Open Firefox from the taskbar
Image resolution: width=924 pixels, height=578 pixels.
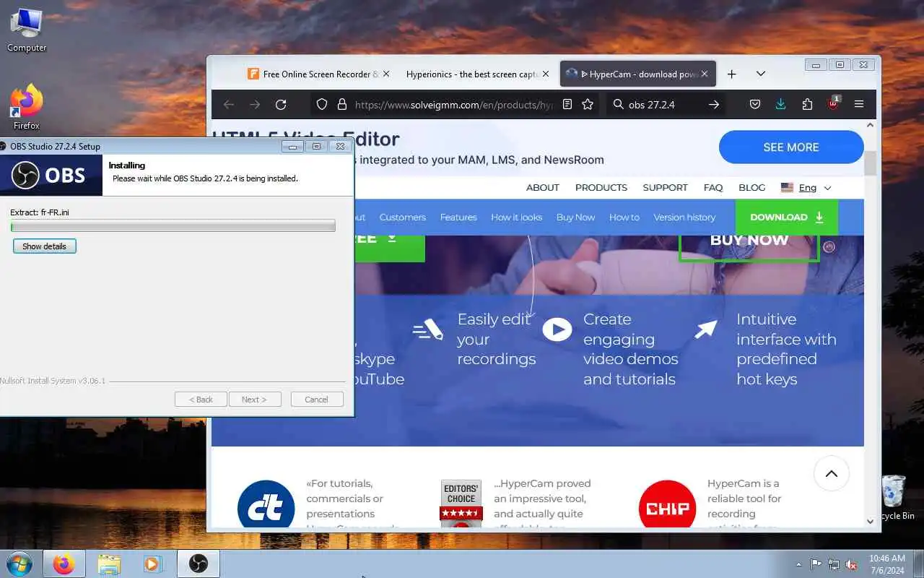click(x=64, y=564)
